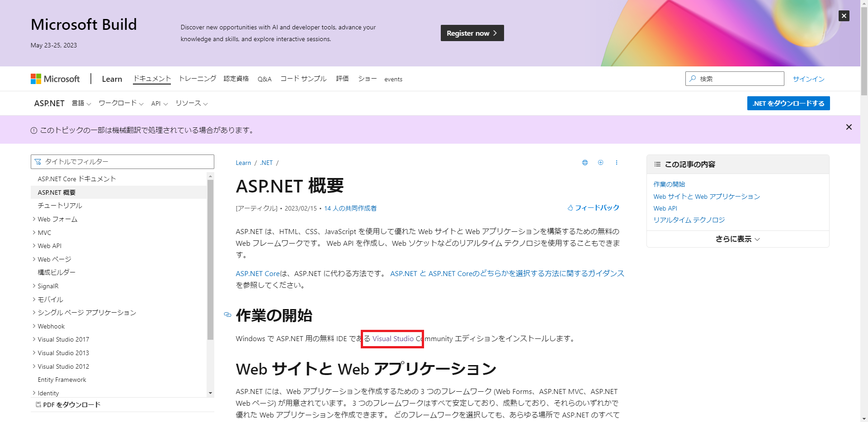Click the Microsoft logo
The image size is (868, 422).
pyautogui.click(x=55, y=79)
